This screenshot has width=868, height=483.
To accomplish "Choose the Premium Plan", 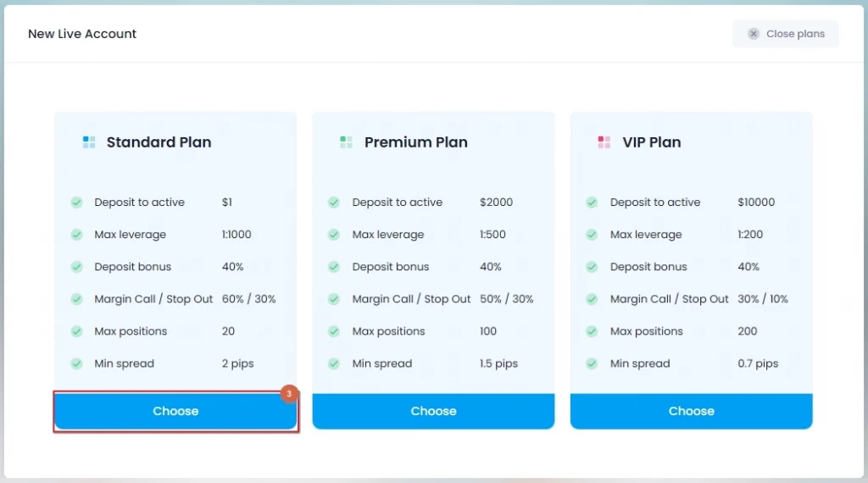I will (x=433, y=411).
